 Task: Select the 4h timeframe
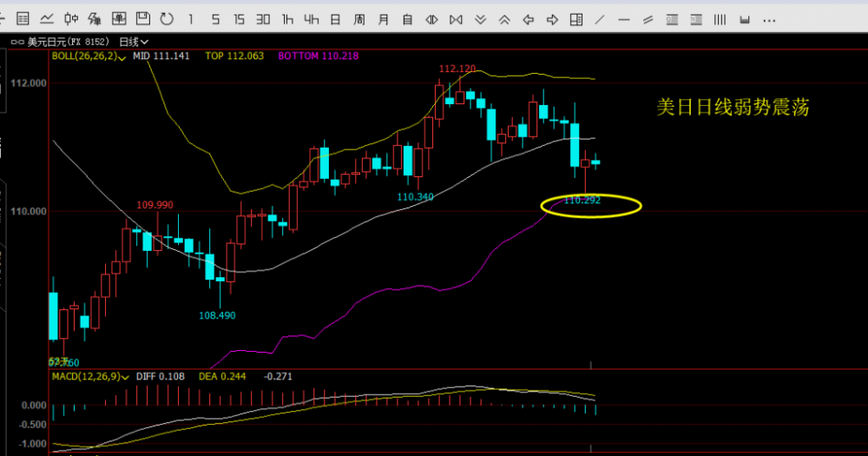(311, 19)
